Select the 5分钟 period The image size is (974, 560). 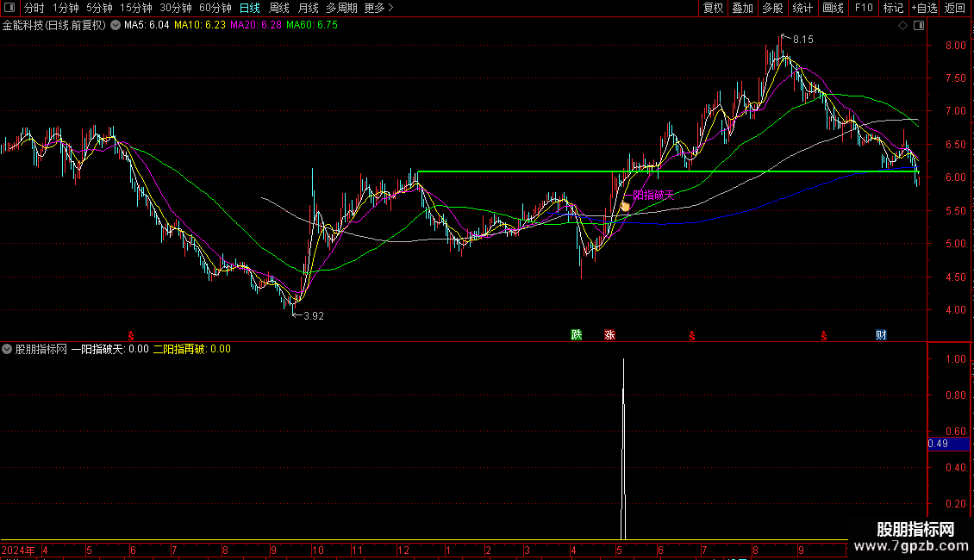click(x=99, y=8)
